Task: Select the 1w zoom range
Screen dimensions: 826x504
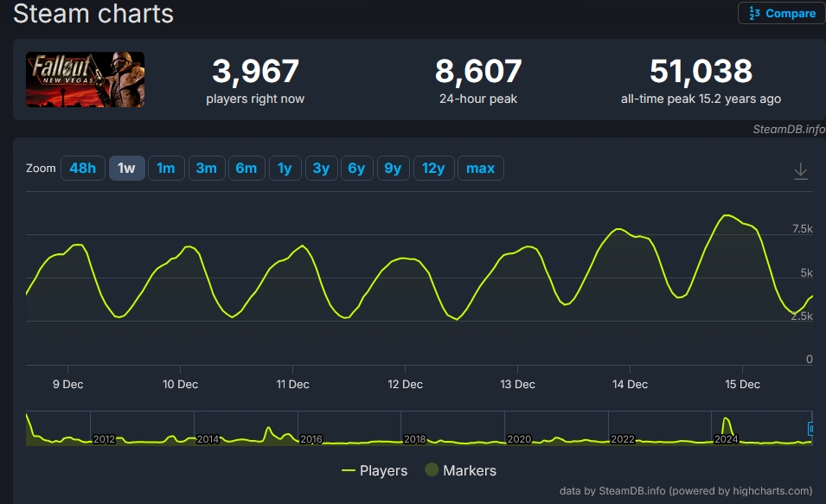Action: coord(127,168)
